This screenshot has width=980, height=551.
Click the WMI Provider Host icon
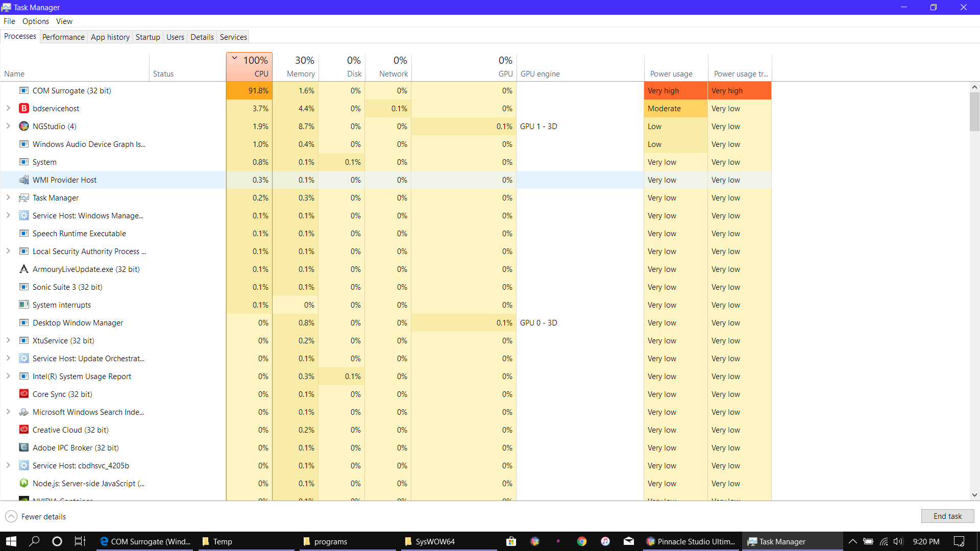(x=23, y=180)
